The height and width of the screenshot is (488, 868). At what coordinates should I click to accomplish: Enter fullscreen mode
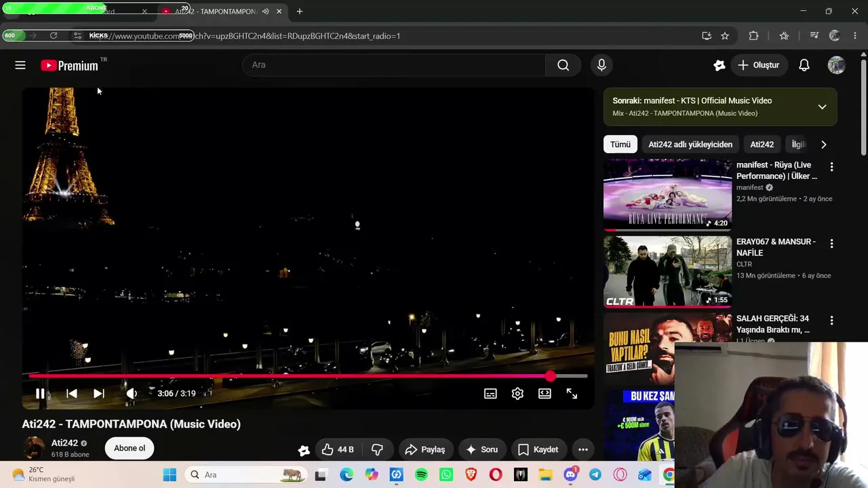coord(572,393)
